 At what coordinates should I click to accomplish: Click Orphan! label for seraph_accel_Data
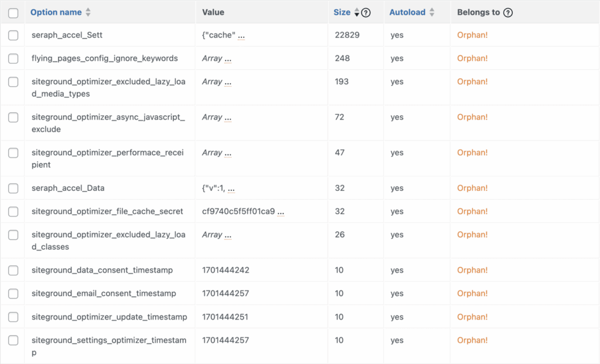coord(472,188)
